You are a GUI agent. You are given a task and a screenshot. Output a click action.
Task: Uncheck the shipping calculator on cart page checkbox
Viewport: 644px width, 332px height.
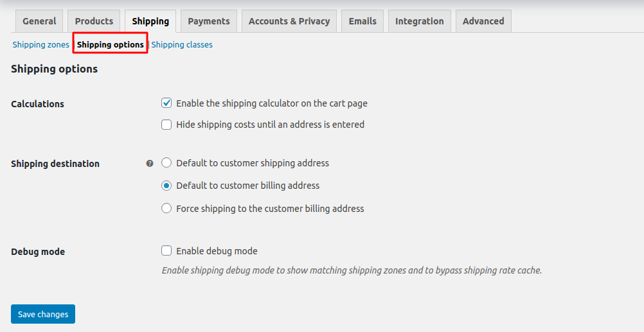click(x=166, y=103)
